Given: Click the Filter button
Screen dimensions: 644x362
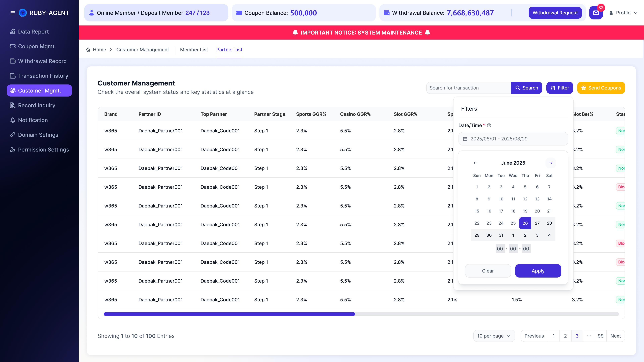Looking at the screenshot, I should click(x=559, y=88).
